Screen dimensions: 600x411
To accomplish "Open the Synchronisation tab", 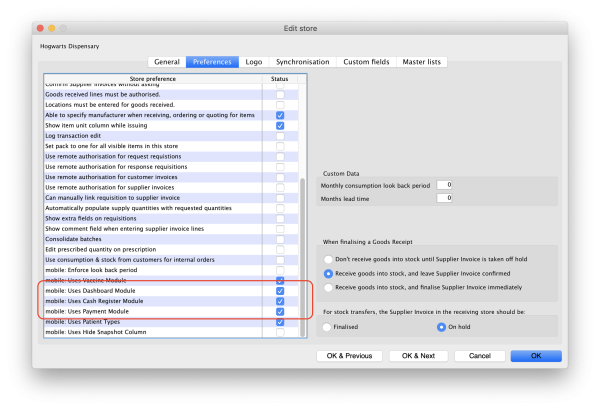I will 301,61.
